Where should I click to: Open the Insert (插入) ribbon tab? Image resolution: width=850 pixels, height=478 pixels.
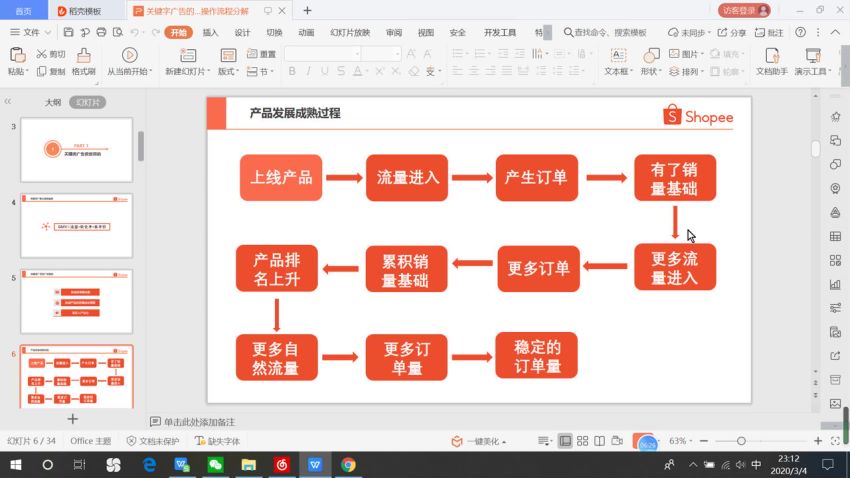(210, 33)
